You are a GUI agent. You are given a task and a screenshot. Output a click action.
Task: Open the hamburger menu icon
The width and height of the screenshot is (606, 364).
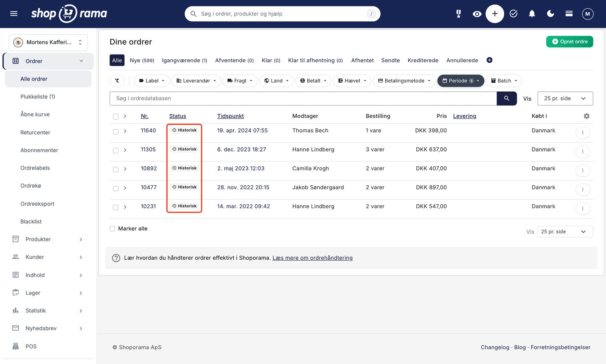pos(14,14)
